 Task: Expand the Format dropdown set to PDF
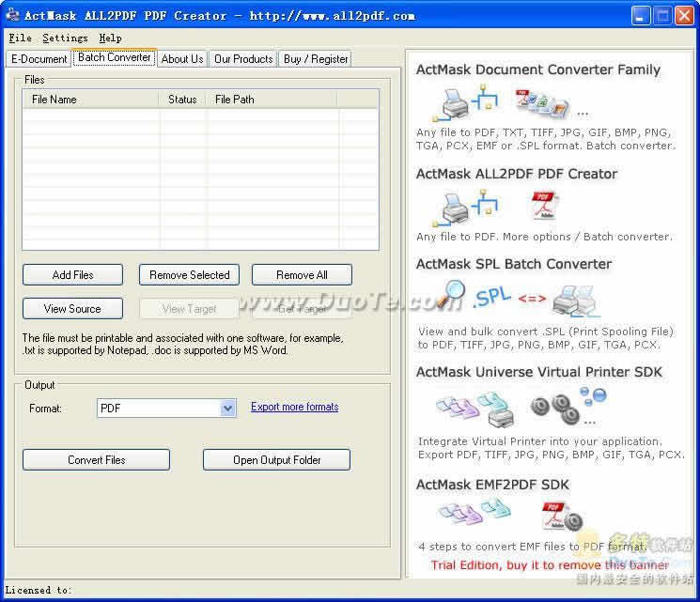[x=227, y=409]
